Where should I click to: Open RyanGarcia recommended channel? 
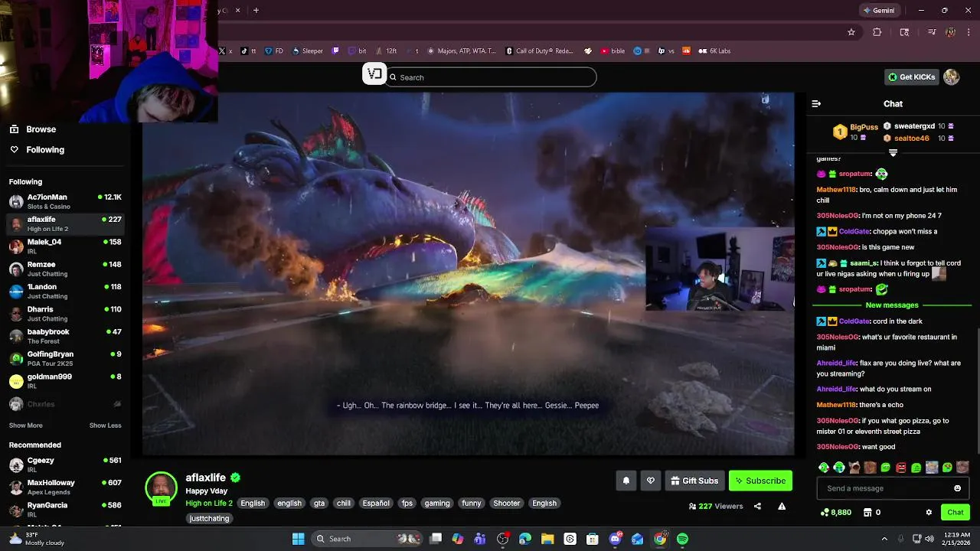coord(65,510)
